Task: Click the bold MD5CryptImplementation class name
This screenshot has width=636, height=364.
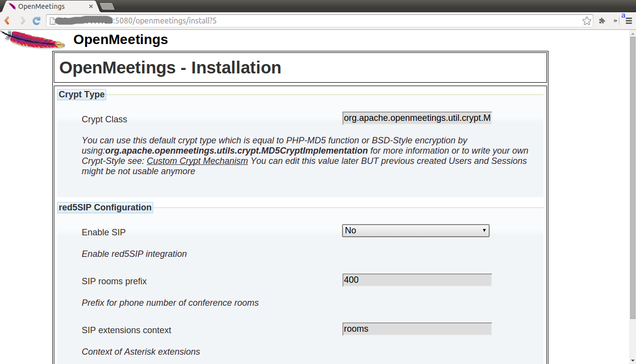Action: [x=237, y=151]
